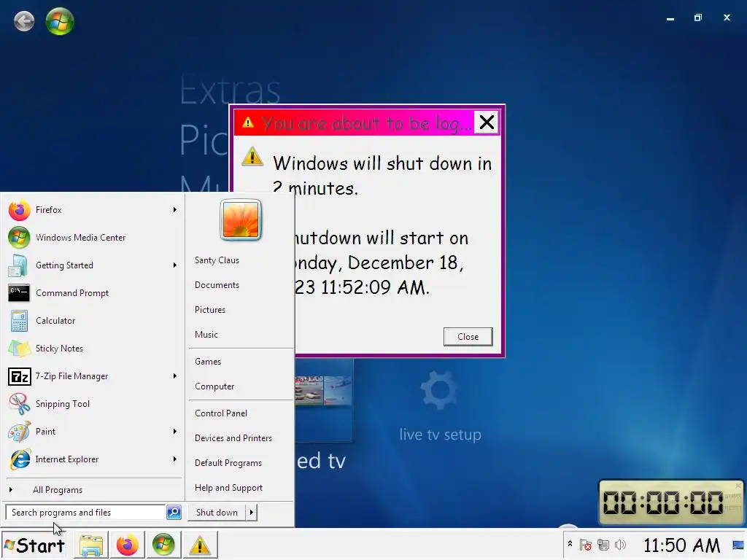Open Command Prompt from Start menu

click(x=93, y=293)
